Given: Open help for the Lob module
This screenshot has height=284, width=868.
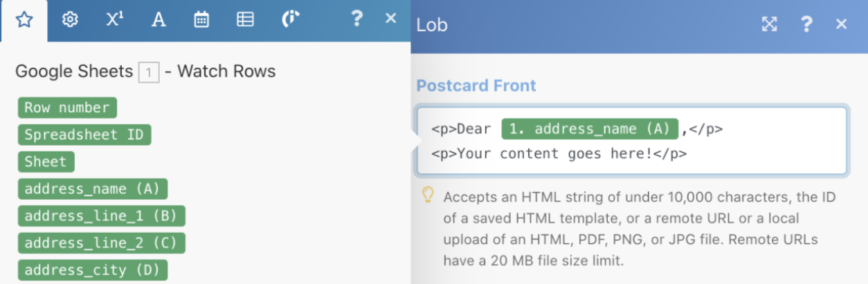Looking at the screenshot, I should pos(806,24).
